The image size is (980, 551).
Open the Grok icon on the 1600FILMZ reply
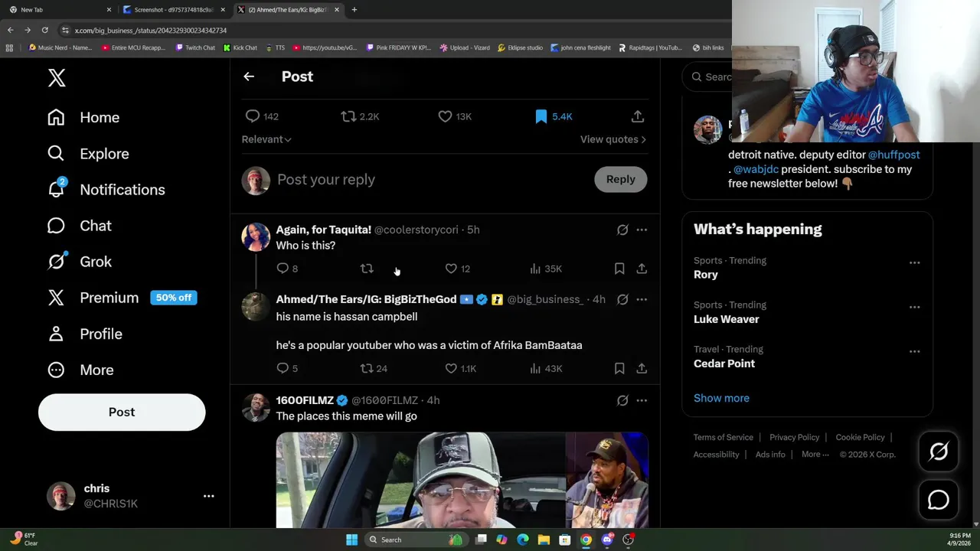click(x=622, y=400)
